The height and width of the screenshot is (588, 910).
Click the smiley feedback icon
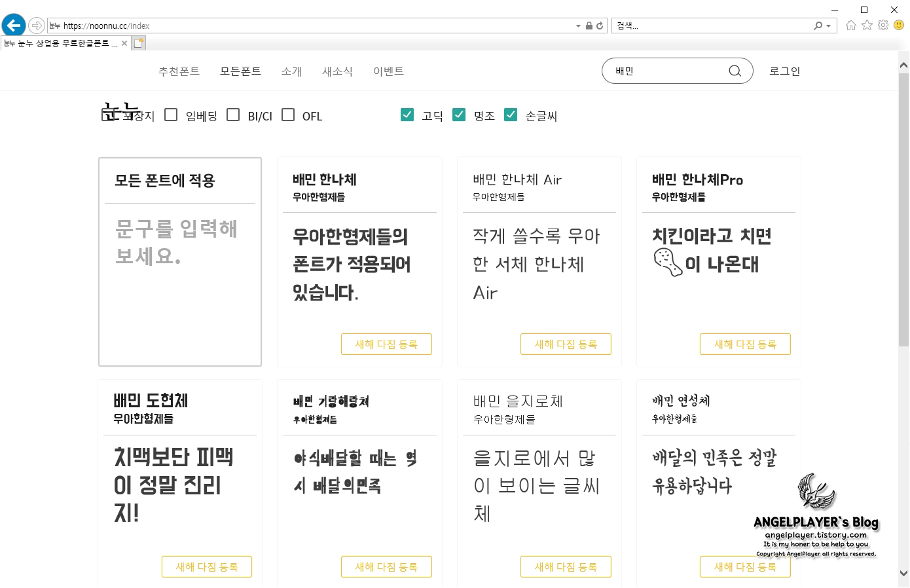899,26
